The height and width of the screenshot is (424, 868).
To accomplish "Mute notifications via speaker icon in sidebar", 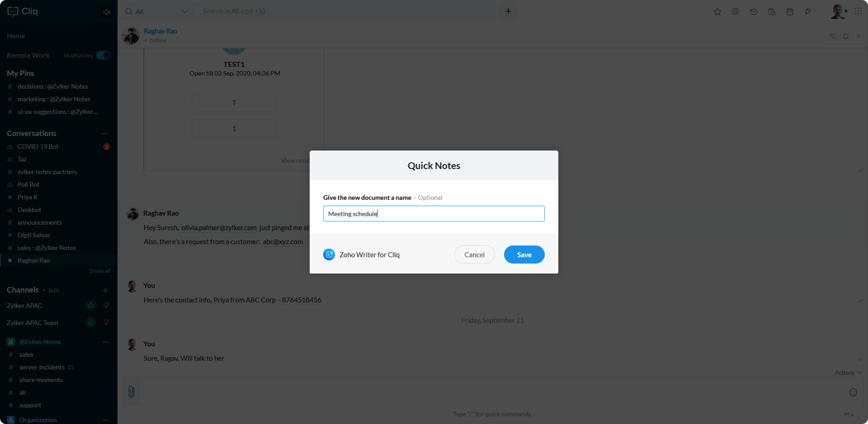I will [107, 12].
